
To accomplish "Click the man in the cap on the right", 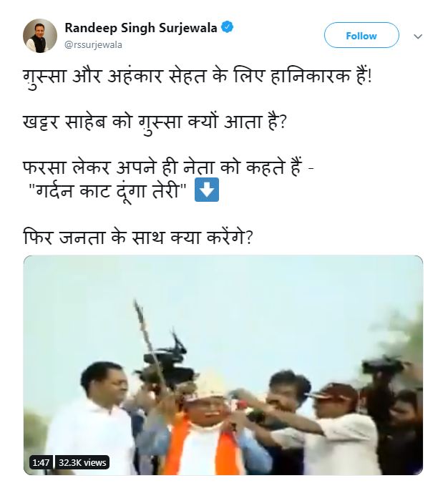I will click(336, 429).
